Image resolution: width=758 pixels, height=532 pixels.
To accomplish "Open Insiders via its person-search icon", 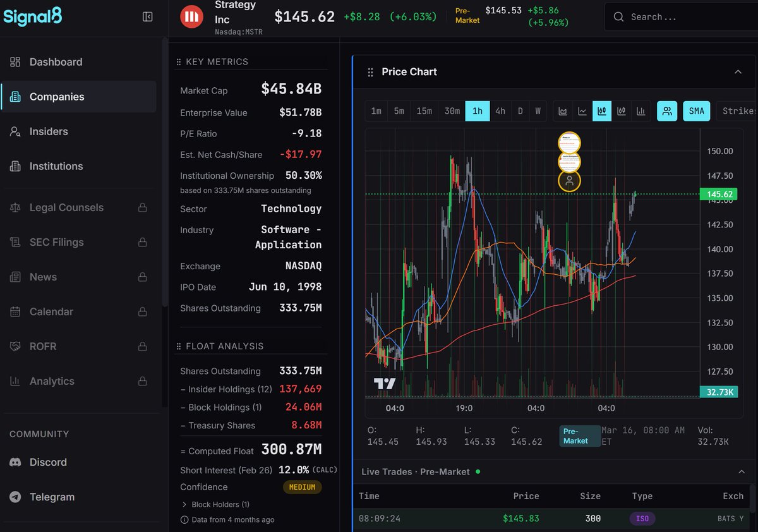I will pos(15,131).
